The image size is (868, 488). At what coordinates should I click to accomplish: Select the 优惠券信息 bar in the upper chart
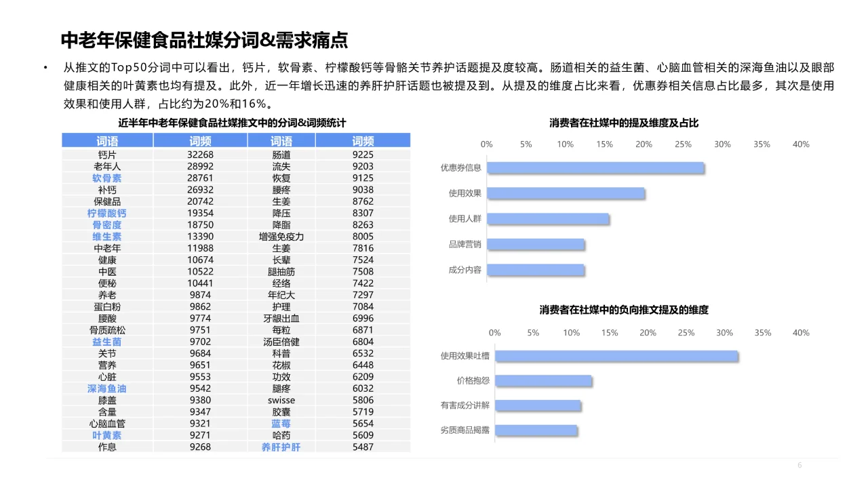point(595,167)
